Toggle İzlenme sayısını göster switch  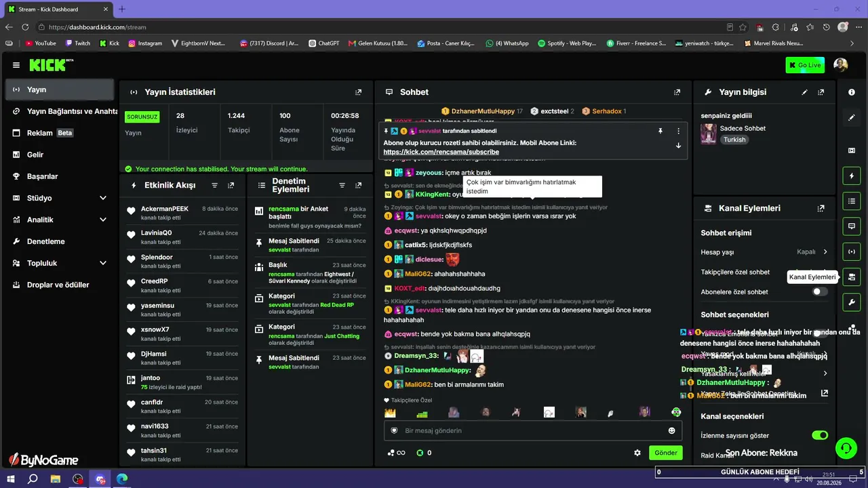[820, 435]
